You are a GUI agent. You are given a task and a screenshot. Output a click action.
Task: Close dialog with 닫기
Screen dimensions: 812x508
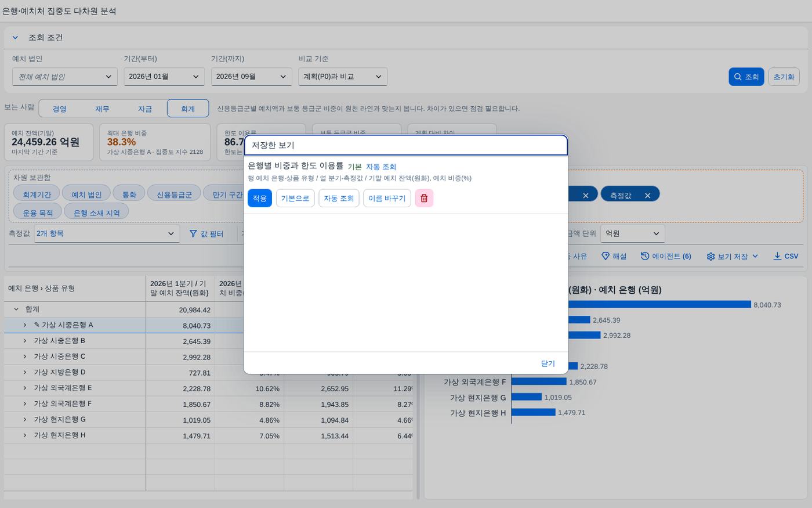pos(548,363)
